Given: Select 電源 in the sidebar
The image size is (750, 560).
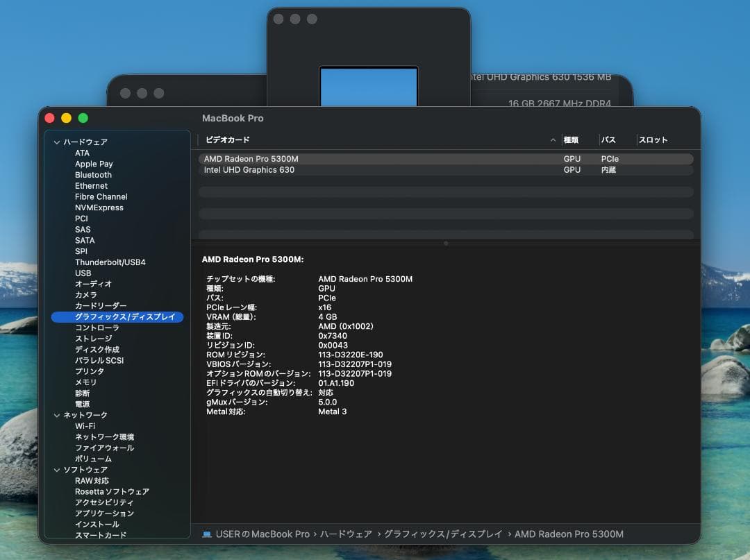Looking at the screenshot, I should click(82, 405).
